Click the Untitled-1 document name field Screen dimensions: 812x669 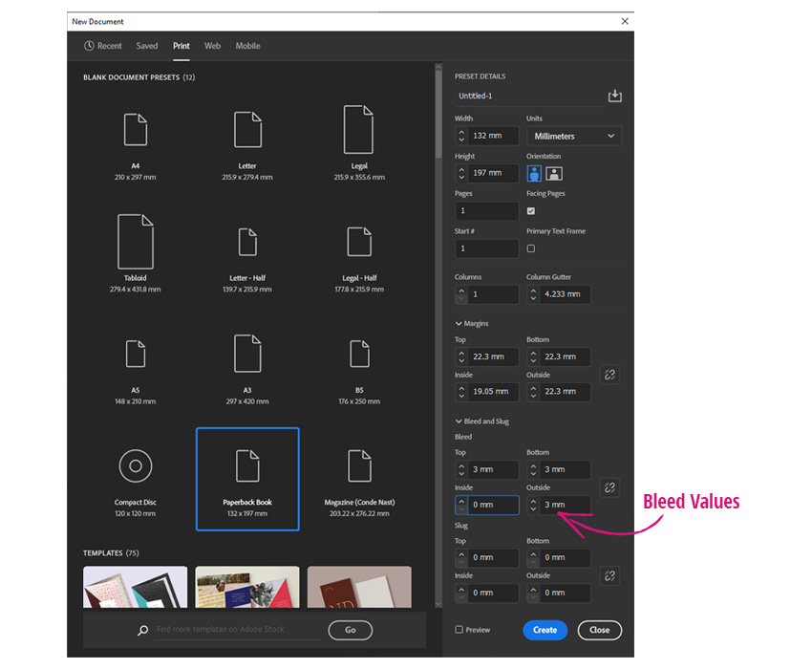click(530, 96)
